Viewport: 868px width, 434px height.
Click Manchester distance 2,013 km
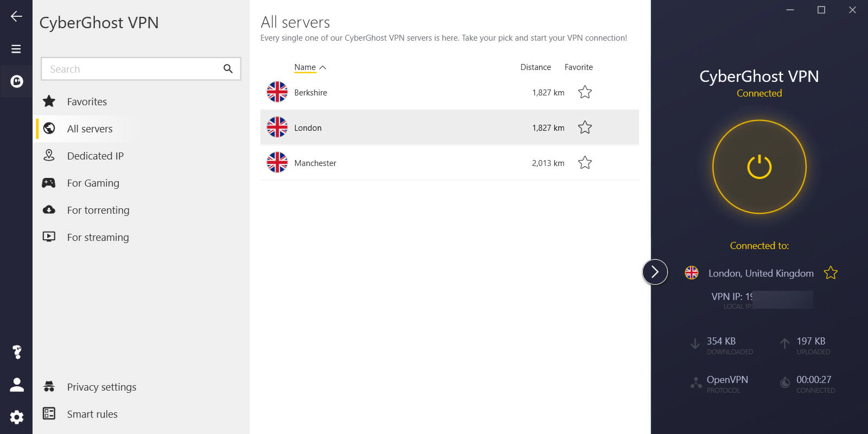pos(548,163)
